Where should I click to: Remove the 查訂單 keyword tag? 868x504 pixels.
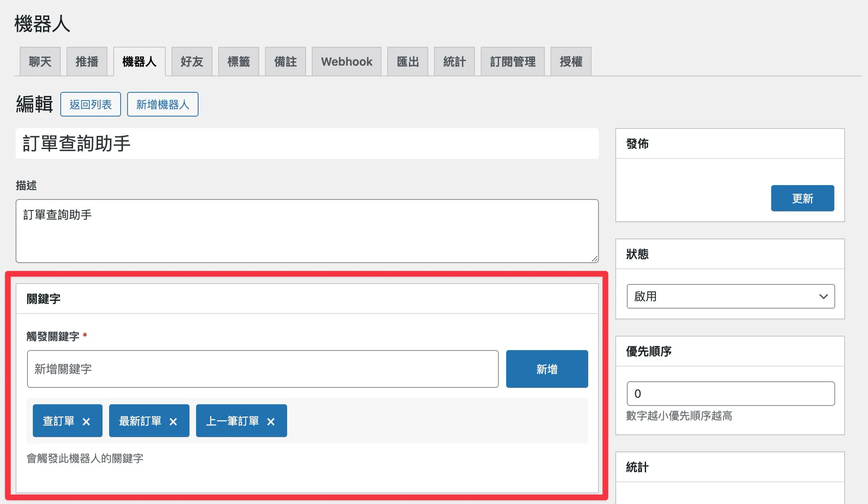[87, 420]
